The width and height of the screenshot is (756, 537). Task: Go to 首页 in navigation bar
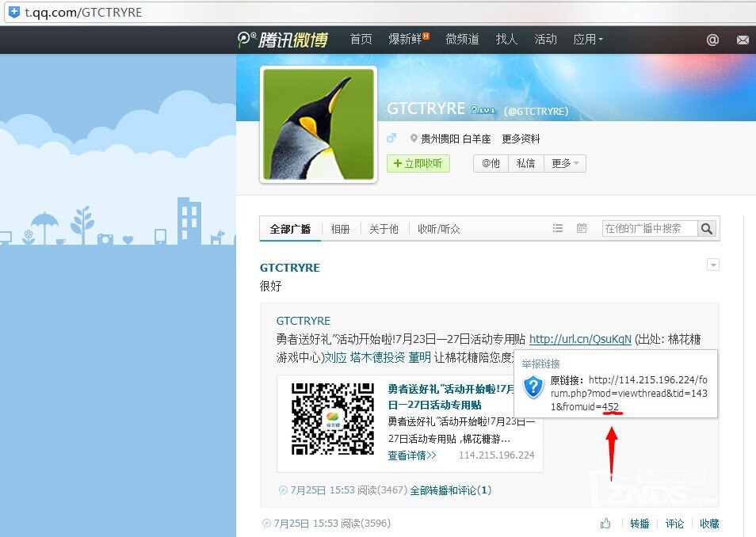(x=361, y=40)
